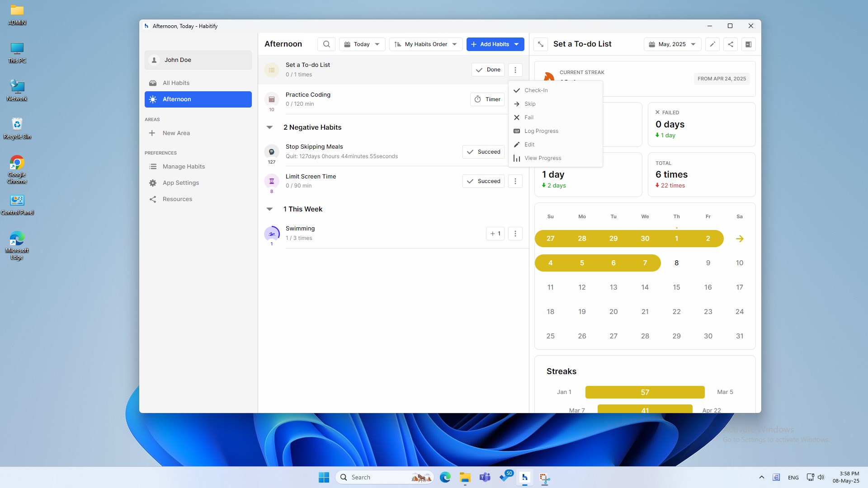Select day 8 in the calendar
The width and height of the screenshot is (868, 488).
(x=676, y=263)
